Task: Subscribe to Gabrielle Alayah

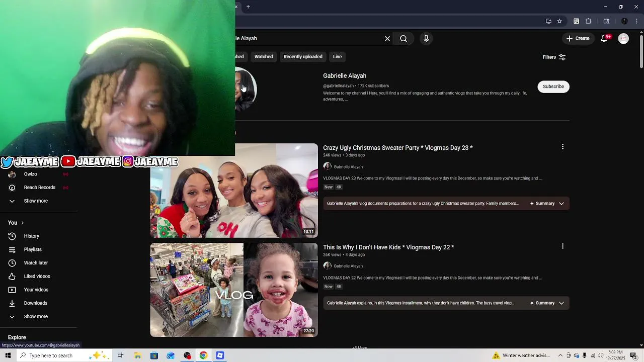Action: tap(553, 86)
